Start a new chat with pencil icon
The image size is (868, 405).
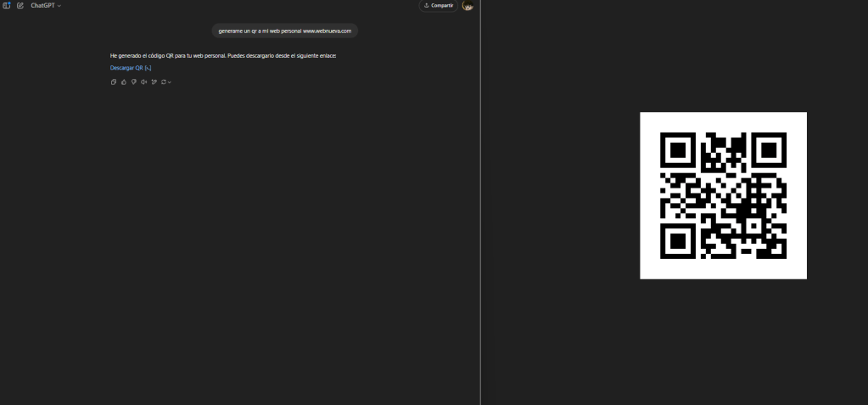pos(20,6)
